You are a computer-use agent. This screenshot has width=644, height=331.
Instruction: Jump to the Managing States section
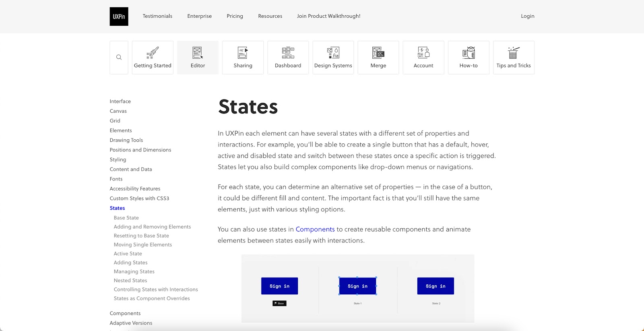[134, 271]
